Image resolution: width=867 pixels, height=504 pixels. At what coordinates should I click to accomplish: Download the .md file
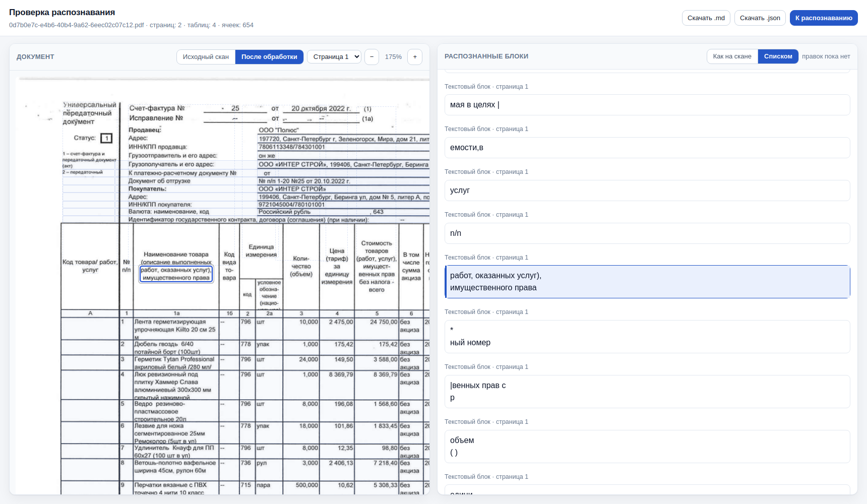coord(706,18)
